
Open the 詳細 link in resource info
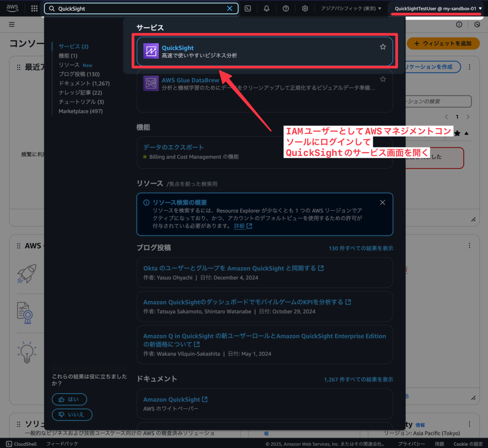[x=243, y=226]
